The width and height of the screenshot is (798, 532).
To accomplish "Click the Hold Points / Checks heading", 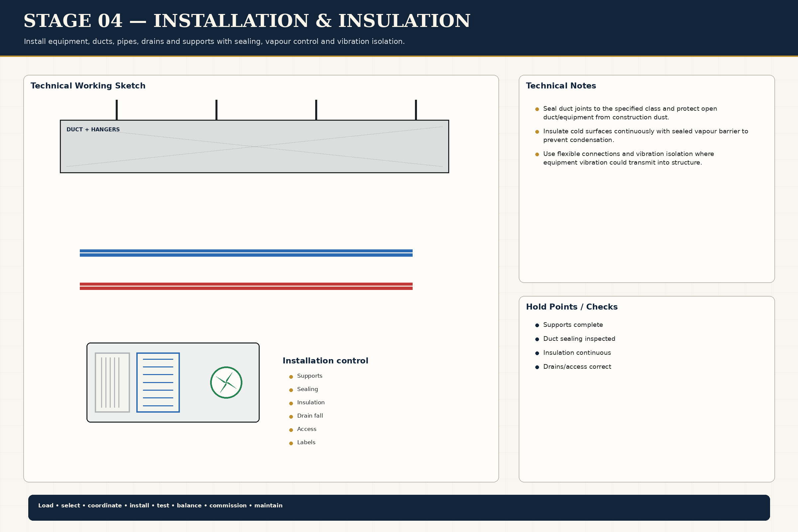I will pos(572,307).
